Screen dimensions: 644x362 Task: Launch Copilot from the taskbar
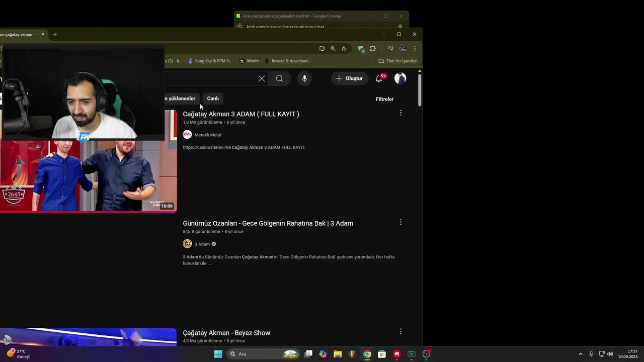[323, 354]
